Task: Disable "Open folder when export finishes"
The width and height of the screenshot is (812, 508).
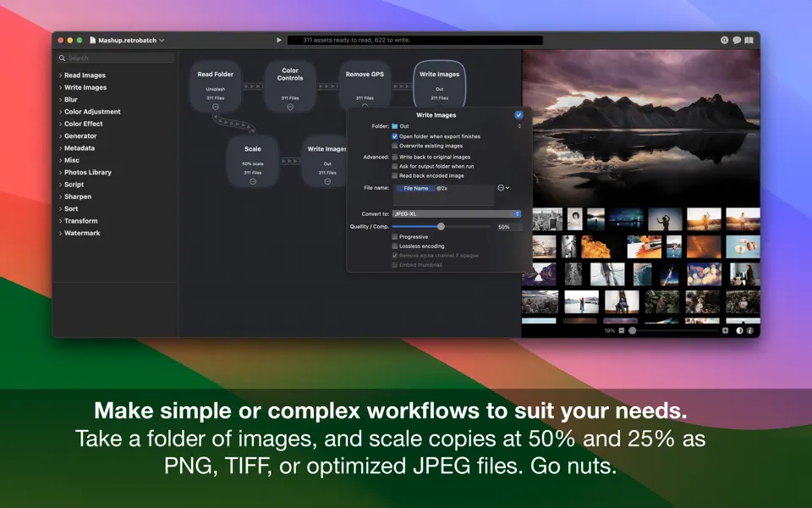Action: 394,135
